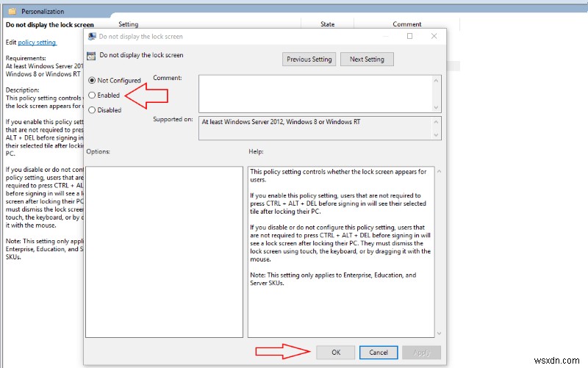This screenshot has height=368, width=588.
Task: Click Help pane scroll down arrow
Action: pos(439,333)
